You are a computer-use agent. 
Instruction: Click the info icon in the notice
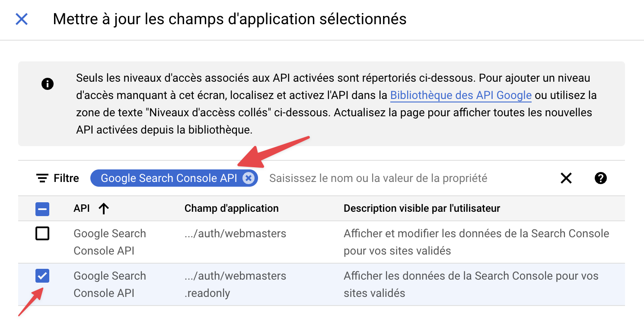(x=48, y=84)
